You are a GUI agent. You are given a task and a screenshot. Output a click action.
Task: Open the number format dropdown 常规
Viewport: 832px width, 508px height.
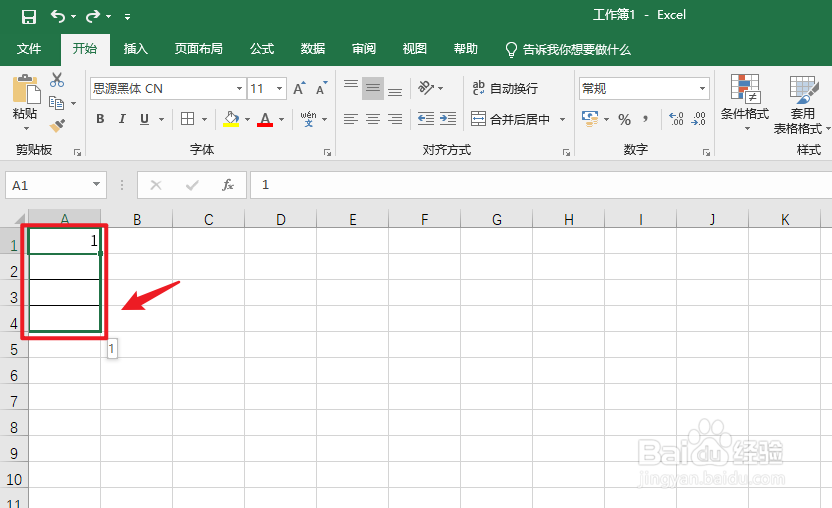(703, 89)
